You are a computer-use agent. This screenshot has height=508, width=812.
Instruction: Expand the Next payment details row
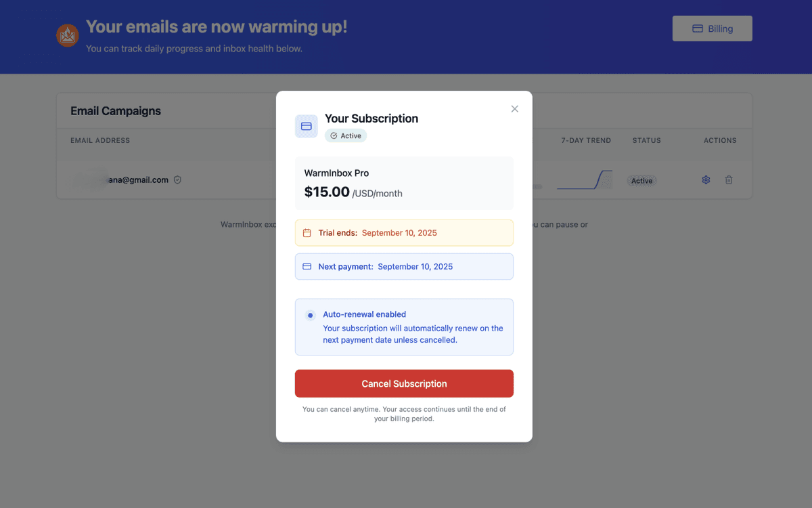[404, 266]
